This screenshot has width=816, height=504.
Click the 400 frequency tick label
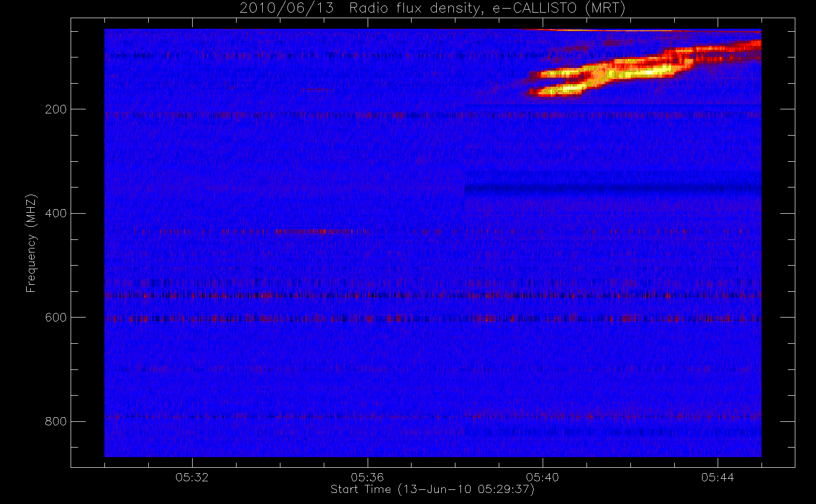pyautogui.click(x=55, y=213)
